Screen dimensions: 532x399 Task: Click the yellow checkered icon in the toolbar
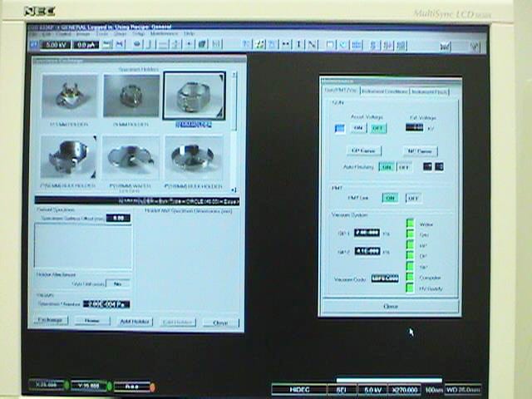[259, 44]
